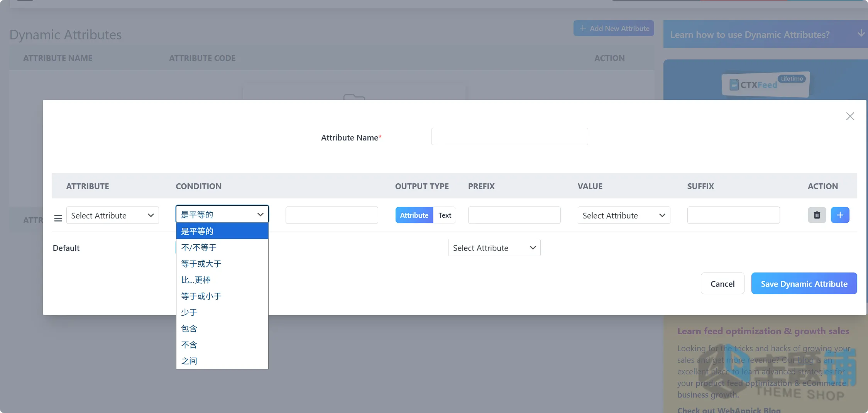Click the OUTPUT TYPE column header

tap(422, 186)
